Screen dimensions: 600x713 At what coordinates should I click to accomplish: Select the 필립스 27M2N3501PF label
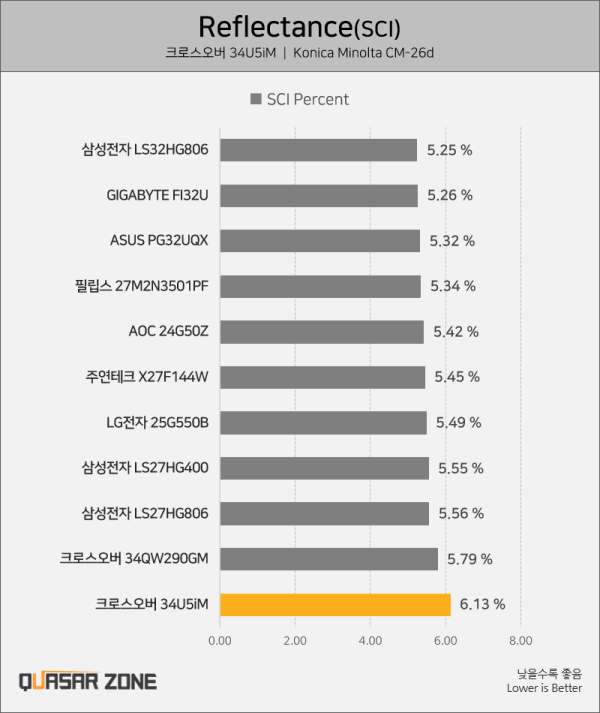point(142,286)
